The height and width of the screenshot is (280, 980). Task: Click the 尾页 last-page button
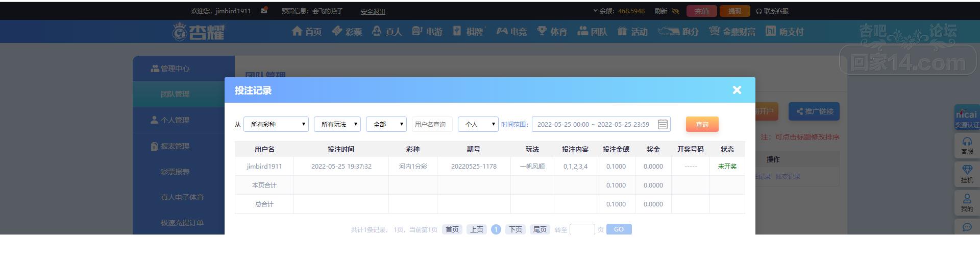point(540,229)
